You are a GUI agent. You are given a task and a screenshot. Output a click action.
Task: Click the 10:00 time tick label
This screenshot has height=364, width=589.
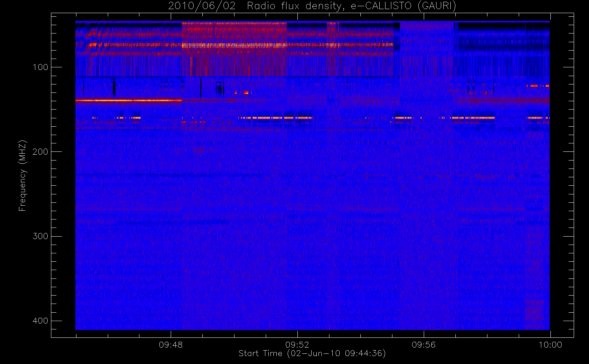pos(550,345)
